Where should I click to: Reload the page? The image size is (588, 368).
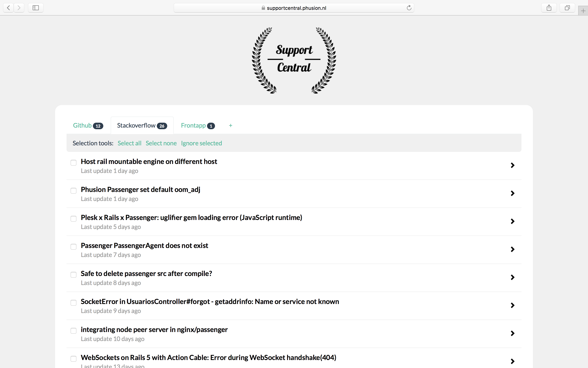409,8
